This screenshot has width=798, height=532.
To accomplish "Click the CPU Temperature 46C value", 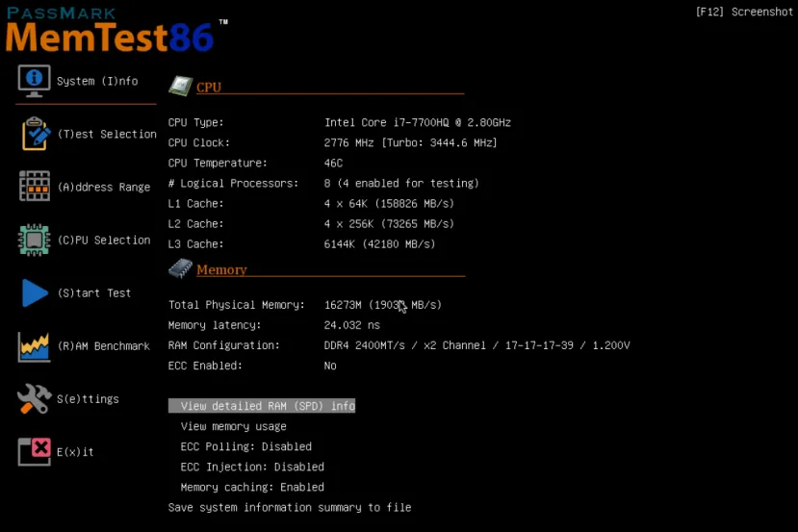I will (x=333, y=164).
